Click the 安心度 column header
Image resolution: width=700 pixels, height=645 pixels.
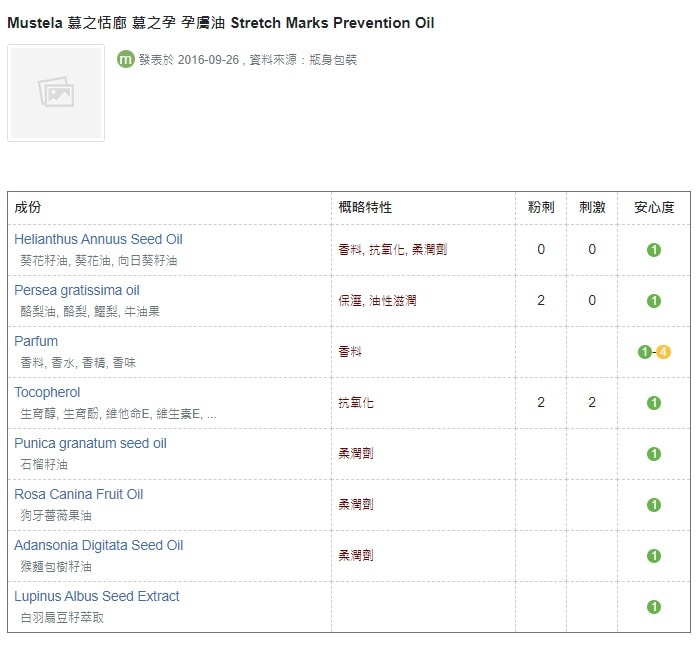(654, 208)
